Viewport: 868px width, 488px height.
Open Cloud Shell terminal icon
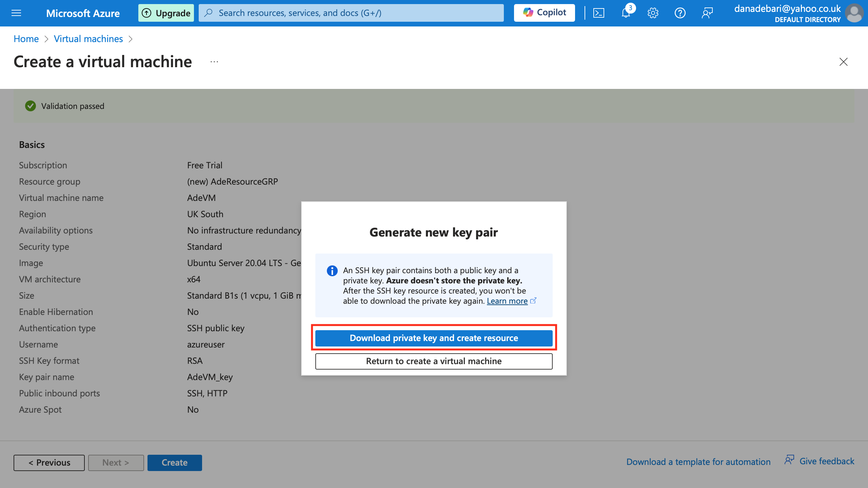point(599,13)
